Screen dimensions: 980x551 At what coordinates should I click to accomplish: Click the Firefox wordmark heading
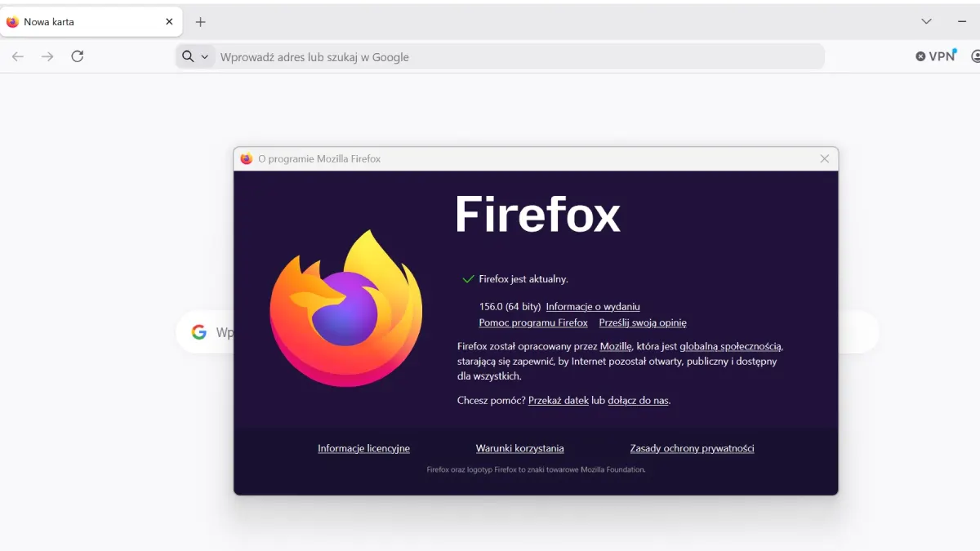click(538, 214)
